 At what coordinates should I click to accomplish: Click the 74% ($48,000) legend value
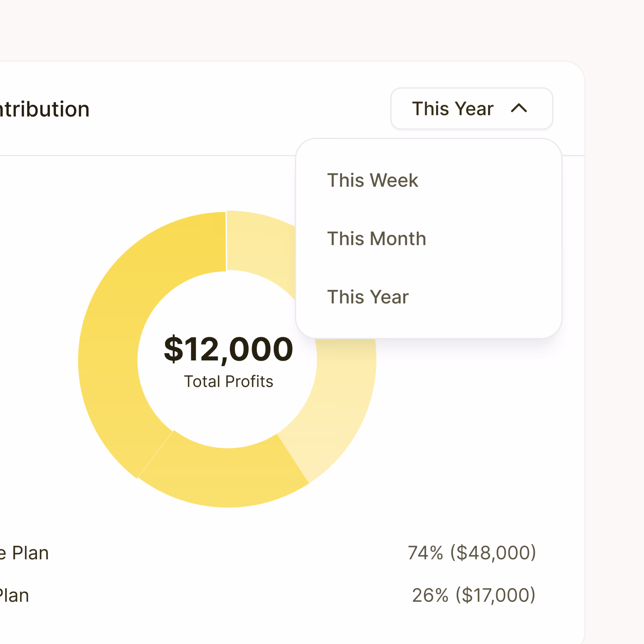tap(472, 553)
